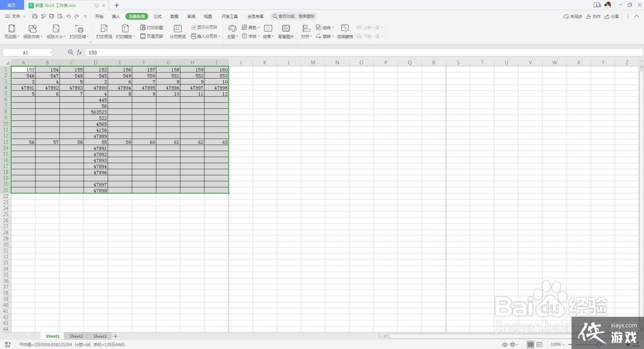The height and width of the screenshot is (349, 644).
Task: Open Header and Footer (页眉页脚)
Action: (152, 36)
